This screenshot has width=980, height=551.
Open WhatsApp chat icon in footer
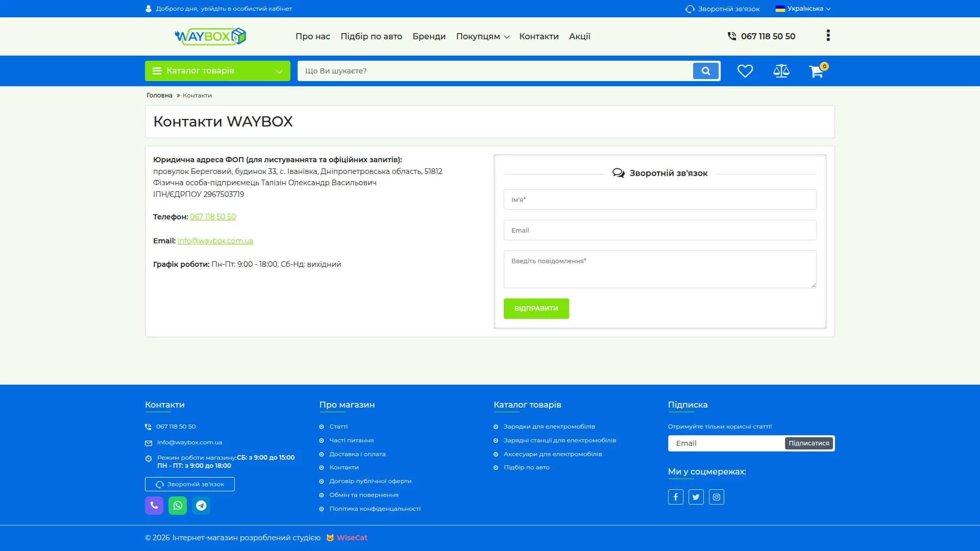click(x=178, y=506)
